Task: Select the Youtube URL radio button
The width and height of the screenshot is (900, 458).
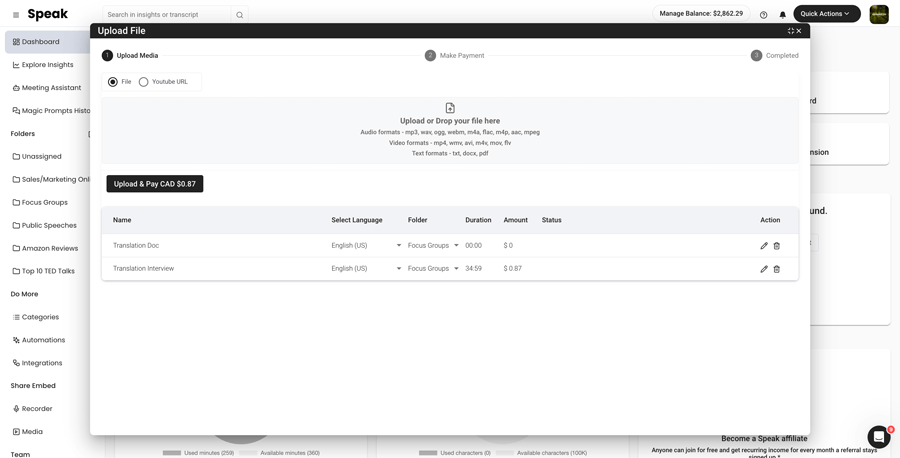Action: (x=144, y=82)
